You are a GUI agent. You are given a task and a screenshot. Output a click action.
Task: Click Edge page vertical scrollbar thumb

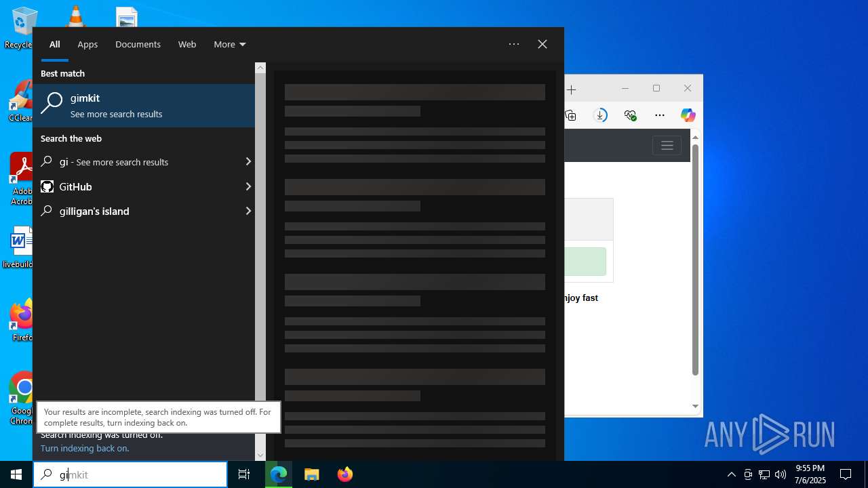coord(695,259)
